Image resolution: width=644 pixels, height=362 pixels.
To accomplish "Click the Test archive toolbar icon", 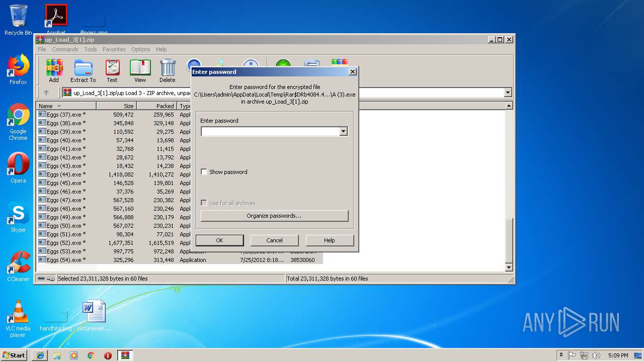I will 112,71.
